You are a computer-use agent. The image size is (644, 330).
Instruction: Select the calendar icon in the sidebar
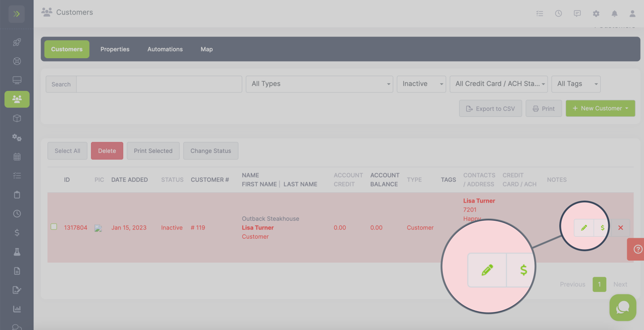coord(17,156)
